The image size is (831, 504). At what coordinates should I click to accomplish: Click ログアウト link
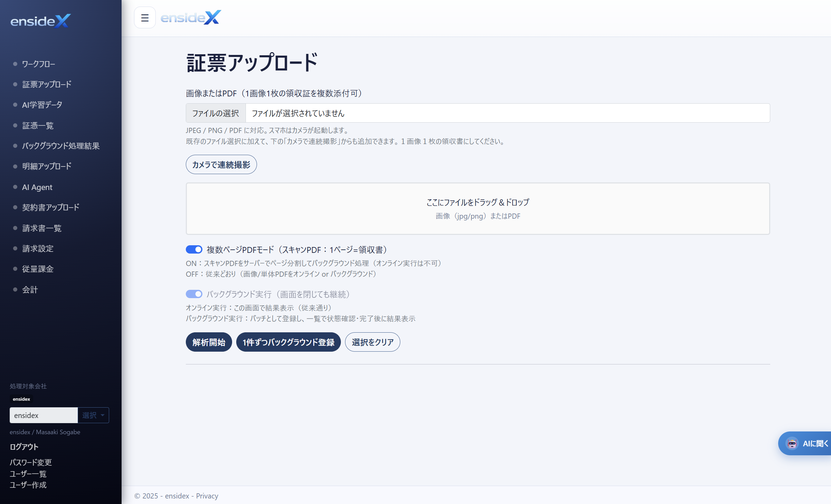24,447
